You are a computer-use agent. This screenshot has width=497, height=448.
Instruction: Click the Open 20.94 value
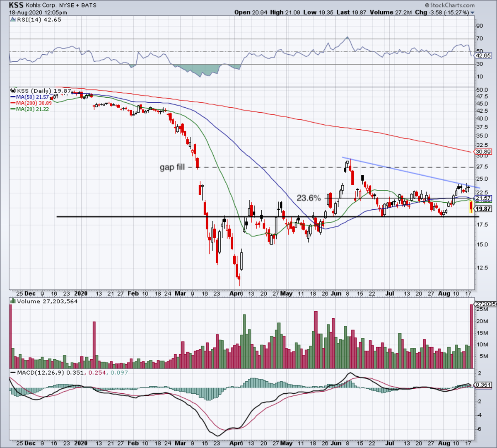tap(251, 12)
